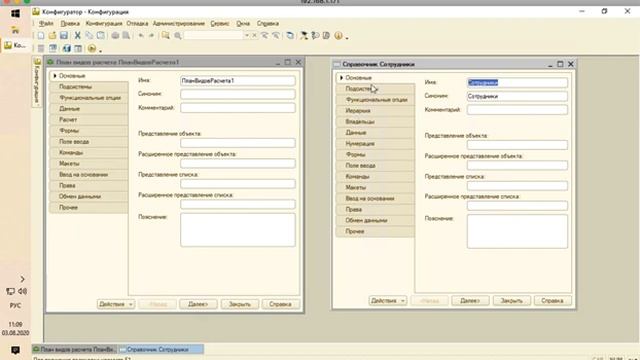The height and width of the screenshot is (360, 640).
Task: Click the Print toolbar icon
Action: coord(115,36)
